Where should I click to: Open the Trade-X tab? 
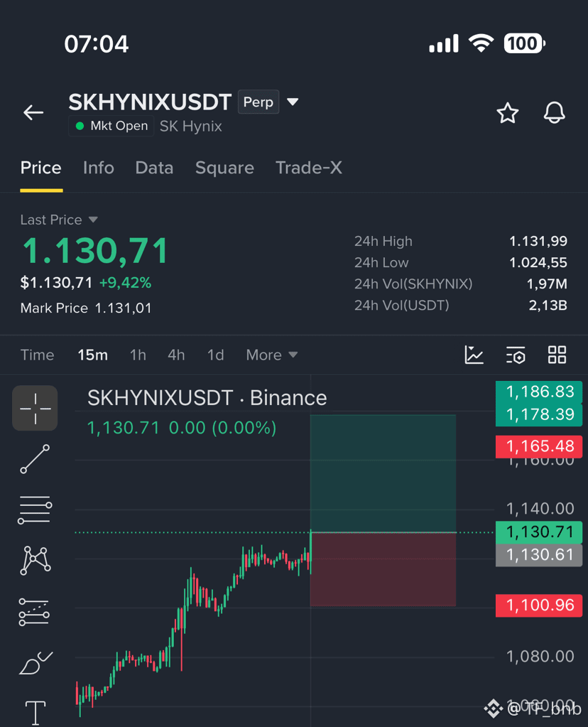309,168
